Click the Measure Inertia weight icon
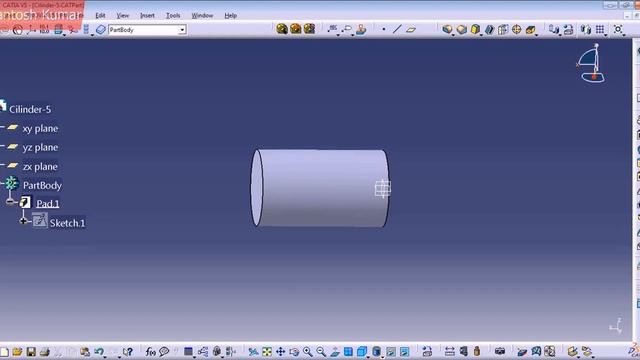The image size is (640, 360). (x=477, y=351)
